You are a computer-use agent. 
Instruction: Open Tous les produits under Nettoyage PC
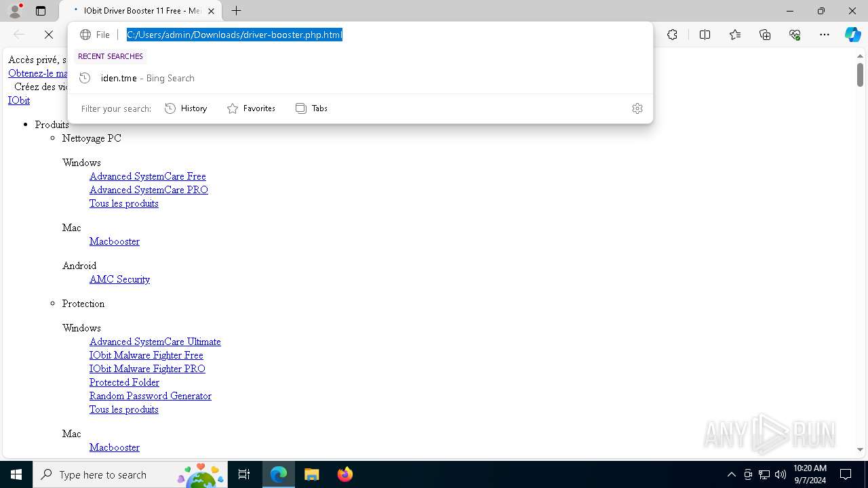point(124,203)
